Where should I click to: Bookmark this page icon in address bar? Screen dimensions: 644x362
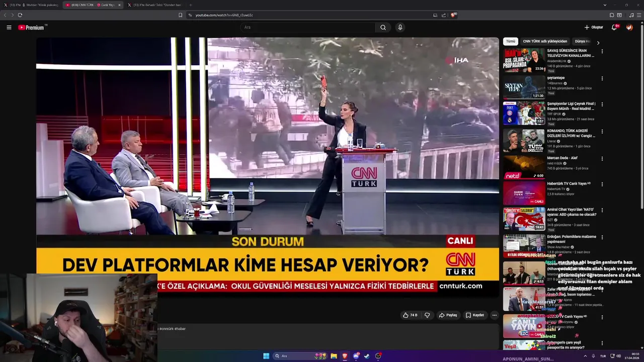(181, 15)
